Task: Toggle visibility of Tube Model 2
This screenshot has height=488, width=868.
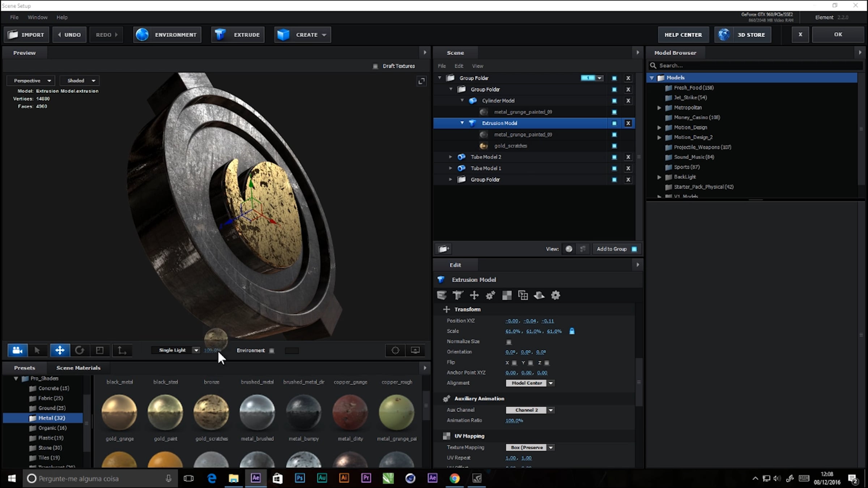Action: 614,157
